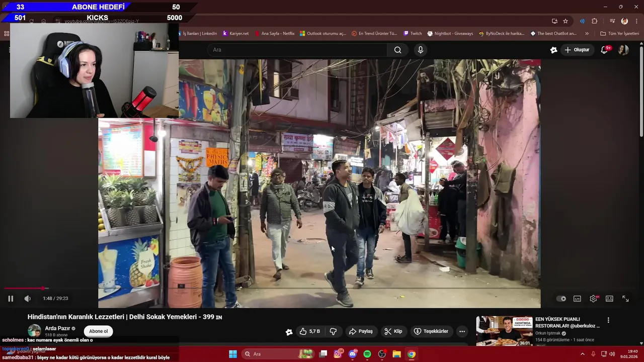Pause the YouTube video
Image resolution: width=644 pixels, height=362 pixels.
[x=11, y=299]
